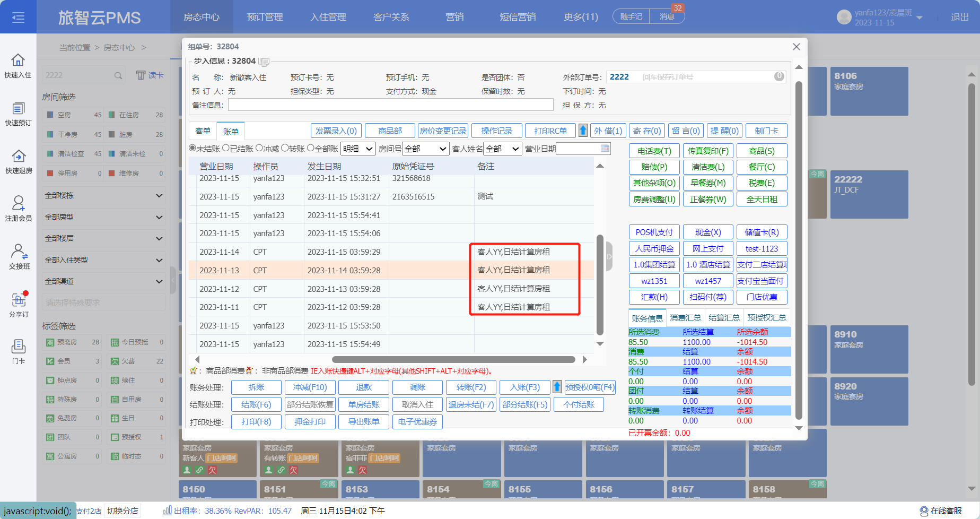Open 注册会员 sidebar icon
The width and height of the screenshot is (980, 519).
pos(18,209)
